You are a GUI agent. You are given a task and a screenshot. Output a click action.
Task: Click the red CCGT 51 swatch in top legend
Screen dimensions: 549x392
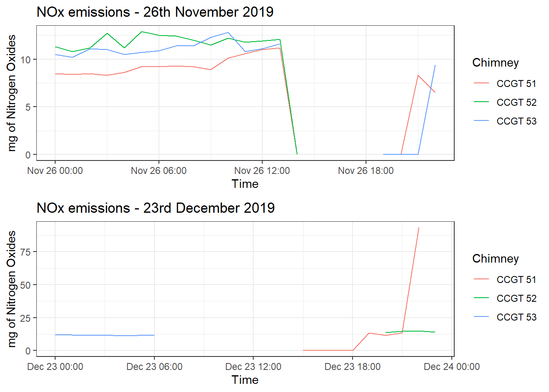click(x=481, y=83)
